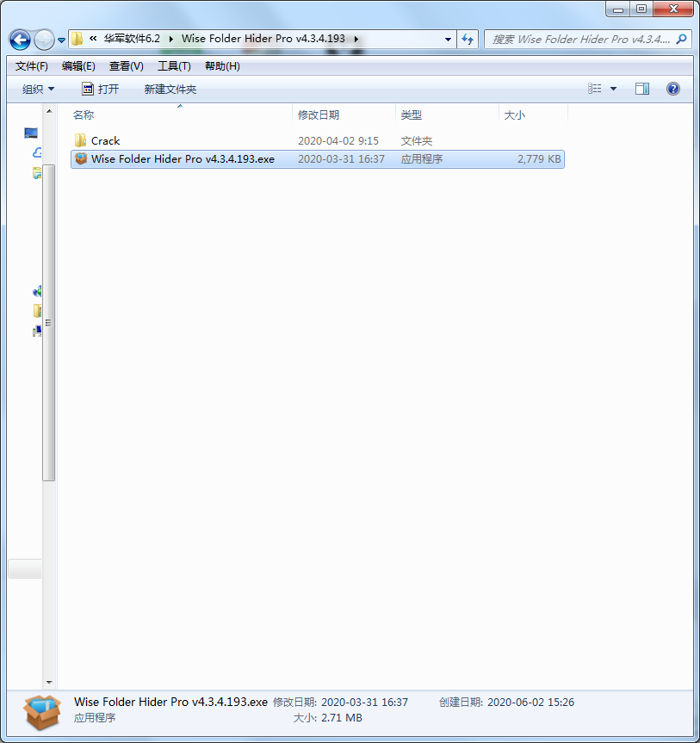This screenshot has width=700, height=743.
Task: Open the 帮助(H) menu
Action: [222, 66]
